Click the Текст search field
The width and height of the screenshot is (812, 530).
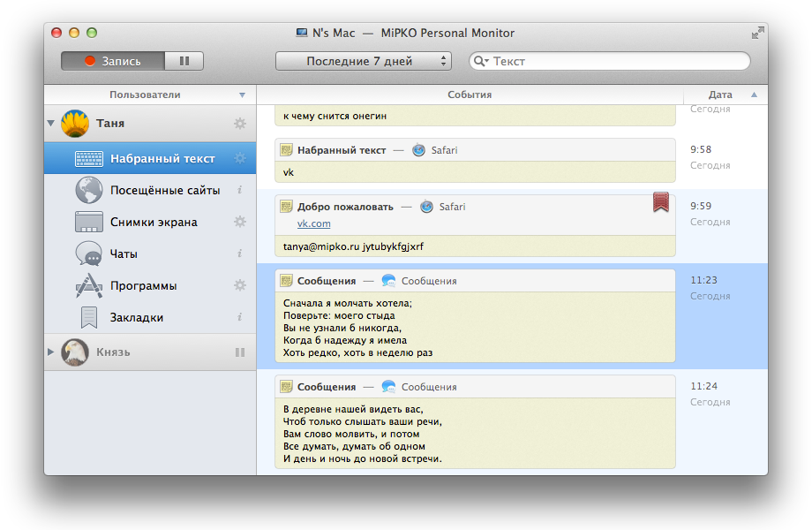pyautogui.click(x=610, y=61)
